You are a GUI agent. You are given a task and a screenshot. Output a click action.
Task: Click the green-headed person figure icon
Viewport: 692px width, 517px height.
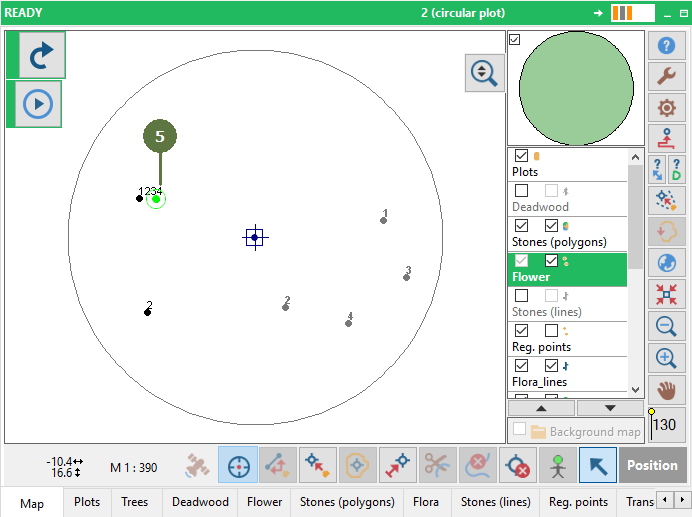tap(558, 465)
